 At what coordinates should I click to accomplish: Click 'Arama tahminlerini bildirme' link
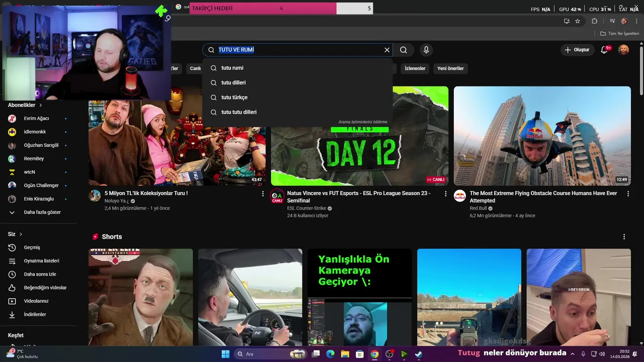tap(363, 122)
